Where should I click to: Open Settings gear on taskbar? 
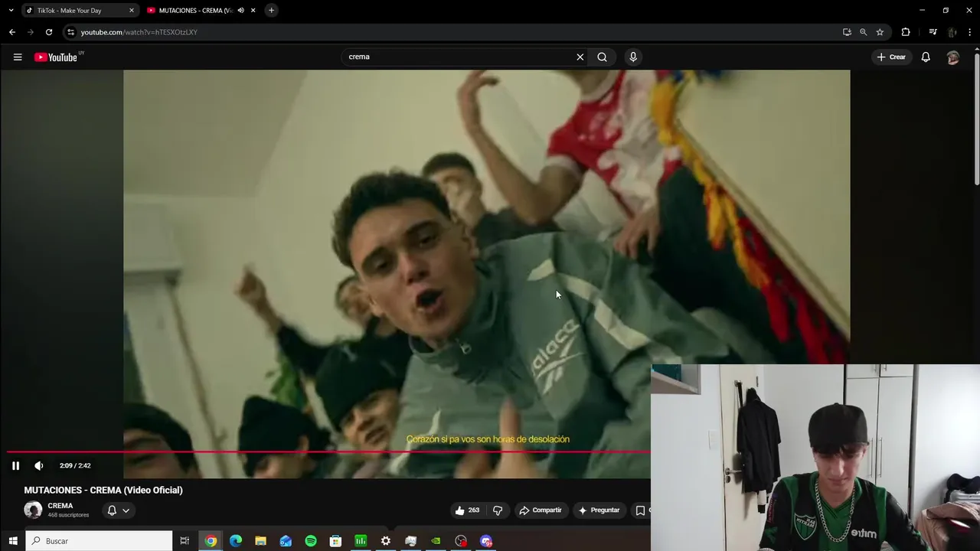pyautogui.click(x=386, y=541)
